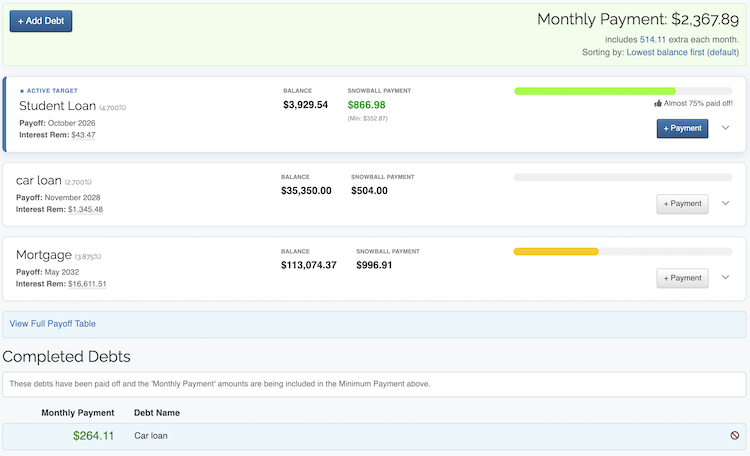Add a payment to Mortgage

(682, 278)
